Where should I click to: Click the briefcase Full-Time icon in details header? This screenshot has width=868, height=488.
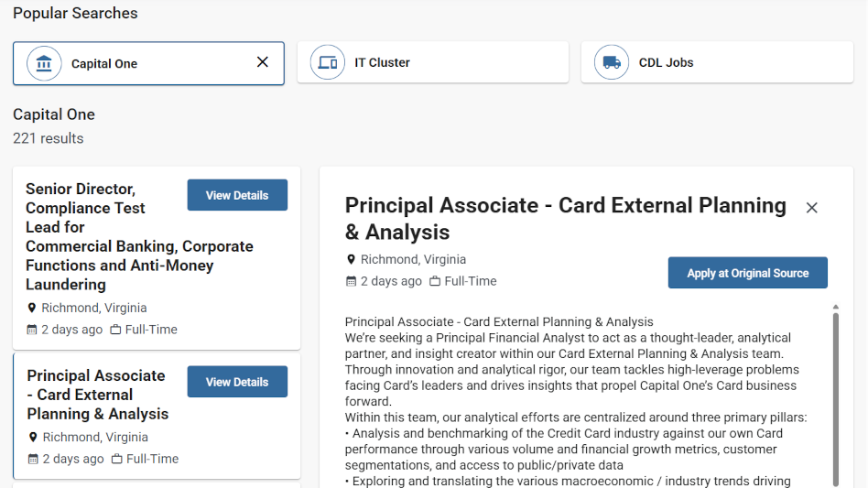pyautogui.click(x=435, y=281)
